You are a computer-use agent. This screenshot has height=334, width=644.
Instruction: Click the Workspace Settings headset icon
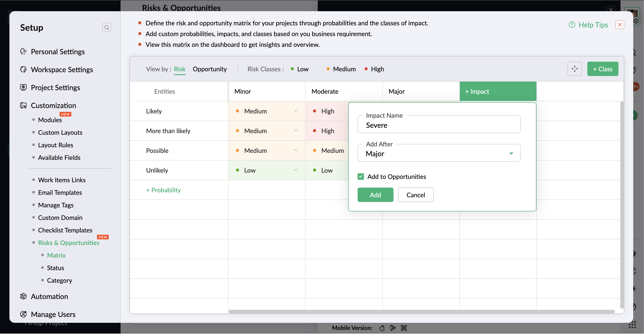pyautogui.click(x=23, y=69)
